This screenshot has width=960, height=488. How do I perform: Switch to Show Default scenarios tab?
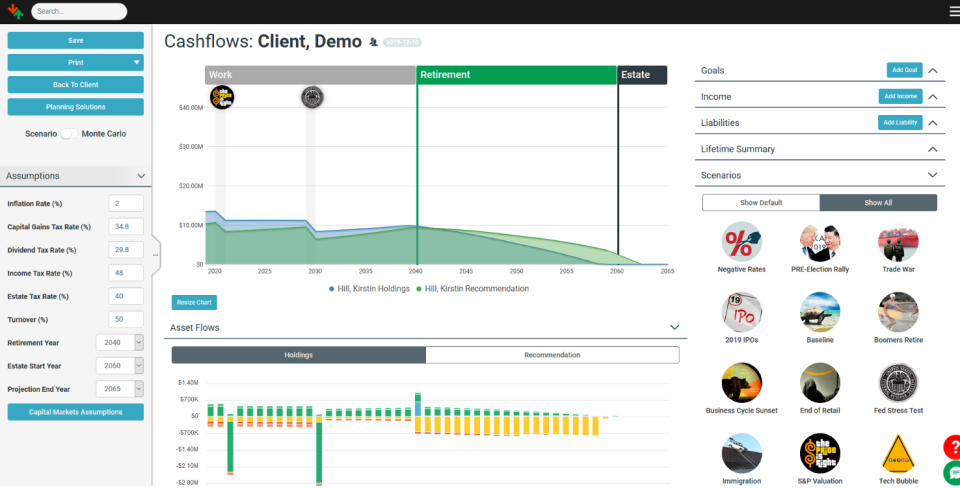(x=761, y=203)
